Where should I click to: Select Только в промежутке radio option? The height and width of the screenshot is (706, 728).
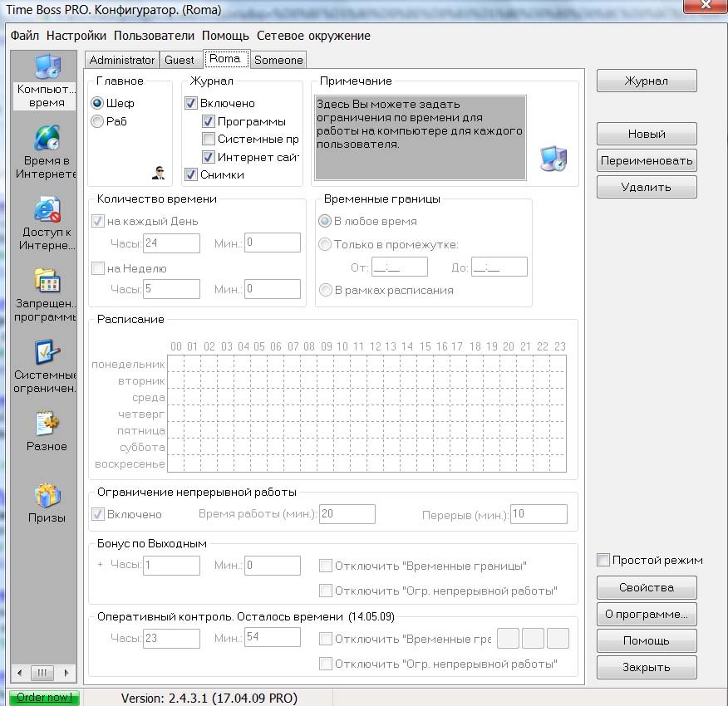[325, 244]
